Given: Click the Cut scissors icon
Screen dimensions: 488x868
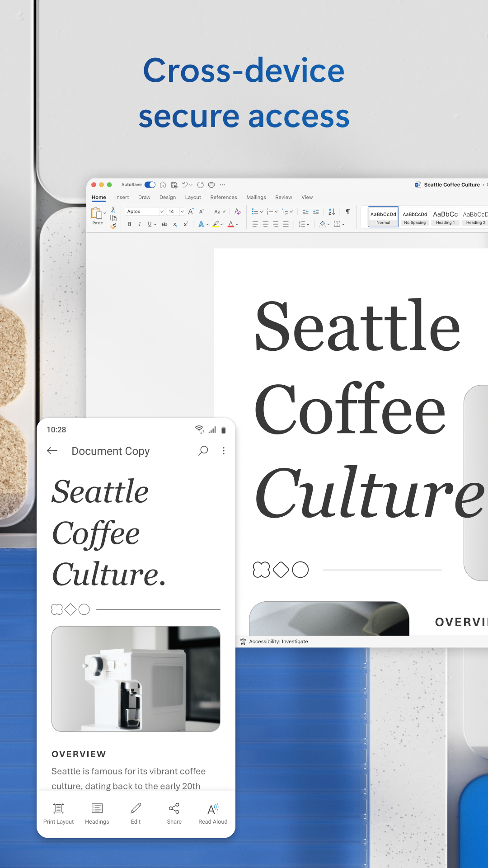Looking at the screenshot, I should tap(113, 210).
